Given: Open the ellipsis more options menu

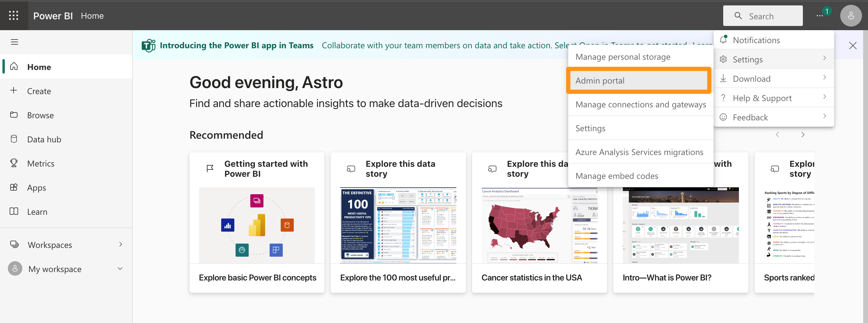Looking at the screenshot, I should [819, 16].
